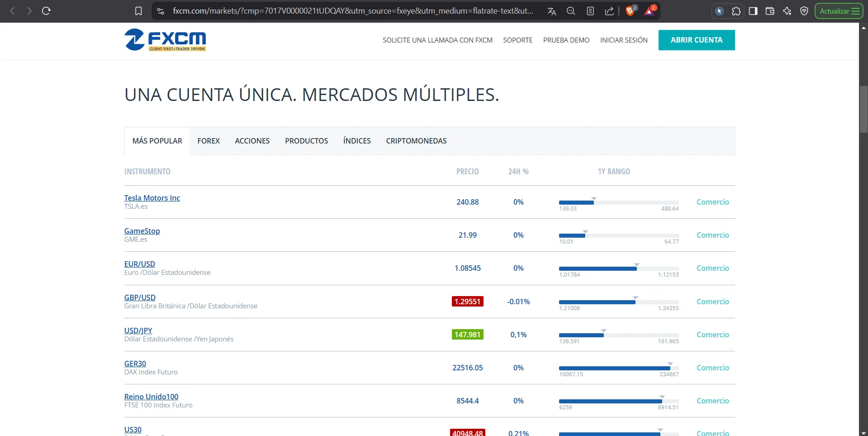This screenshot has width=868, height=436.
Task: Reload the page with refresh icon
Action: point(46,11)
